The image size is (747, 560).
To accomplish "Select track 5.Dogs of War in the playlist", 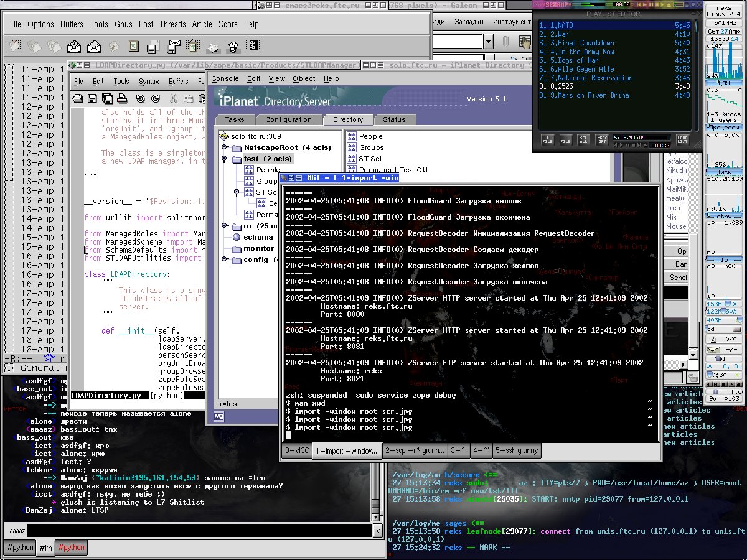I will 615,60.
